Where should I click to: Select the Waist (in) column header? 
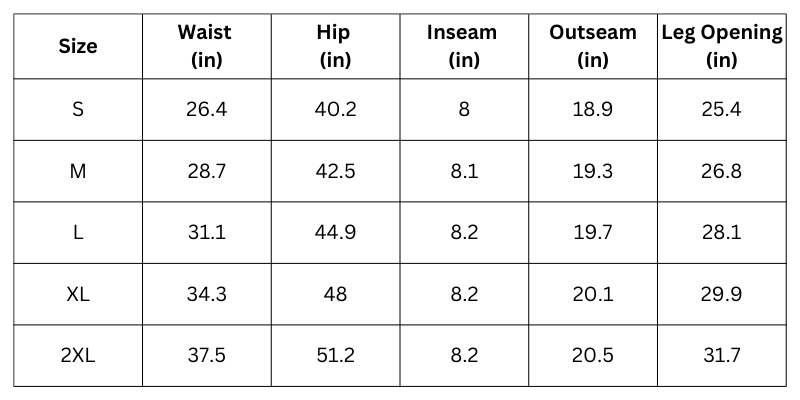pos(206,46)
